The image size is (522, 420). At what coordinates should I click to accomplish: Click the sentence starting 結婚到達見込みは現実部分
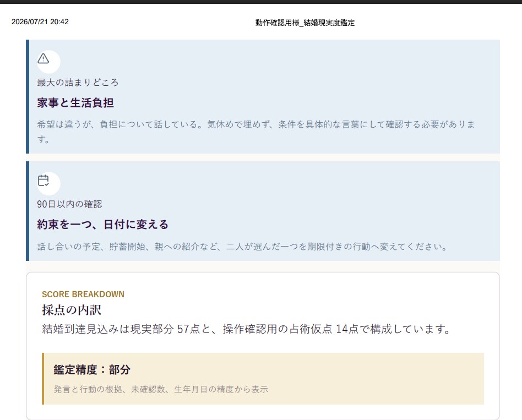246,329
